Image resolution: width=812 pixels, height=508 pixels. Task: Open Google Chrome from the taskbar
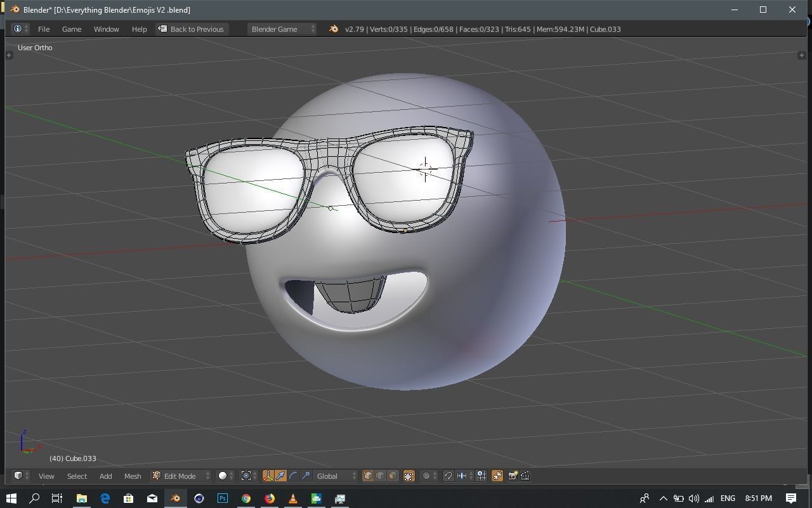point(246,498)
